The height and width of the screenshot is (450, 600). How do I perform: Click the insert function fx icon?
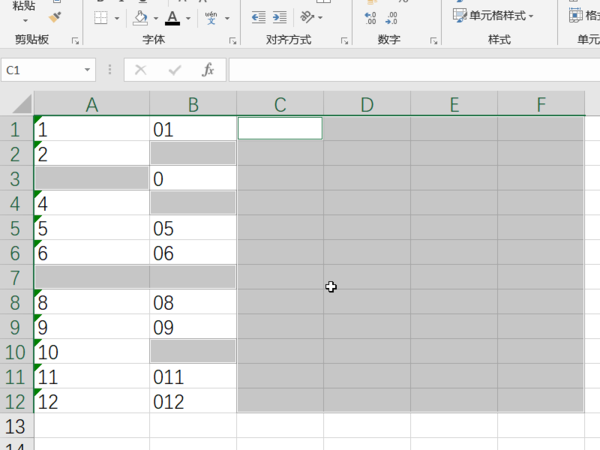click(208, 70)
